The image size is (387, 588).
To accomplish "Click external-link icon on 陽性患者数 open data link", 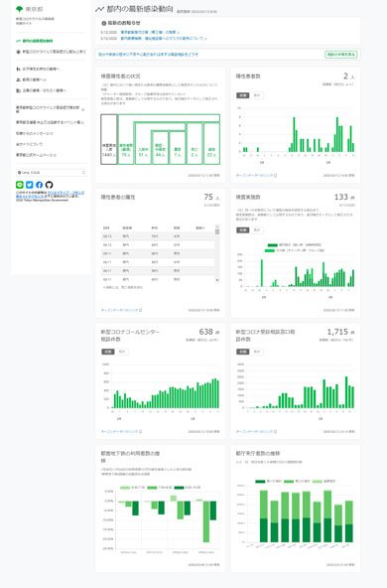I will click(x=275, y=175).
